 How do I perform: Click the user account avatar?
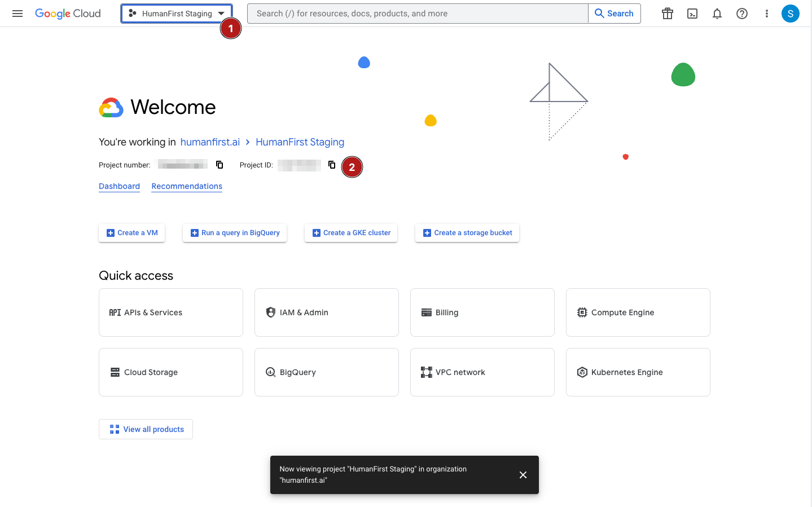(x=790, y=14)
